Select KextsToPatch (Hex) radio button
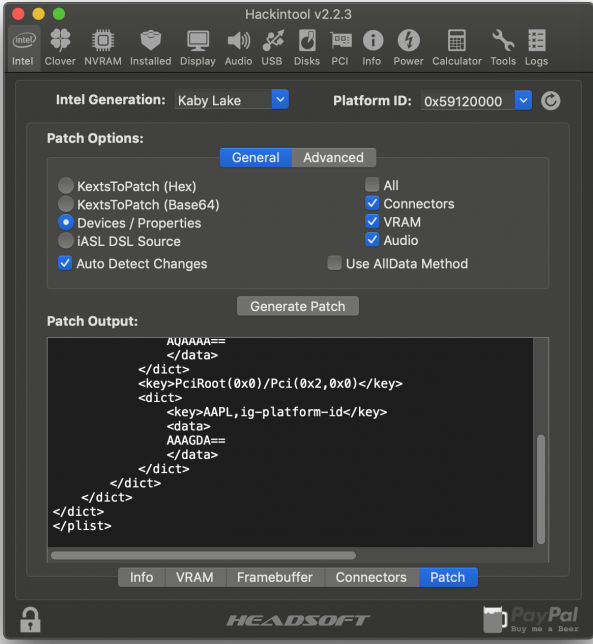Screen dimensions: 593x644 [66, 186]
